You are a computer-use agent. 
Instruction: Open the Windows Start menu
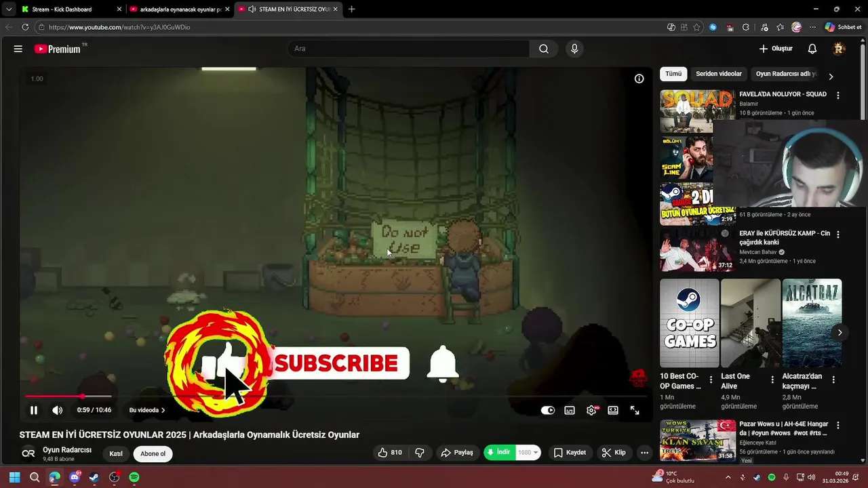tap(14, 477)
